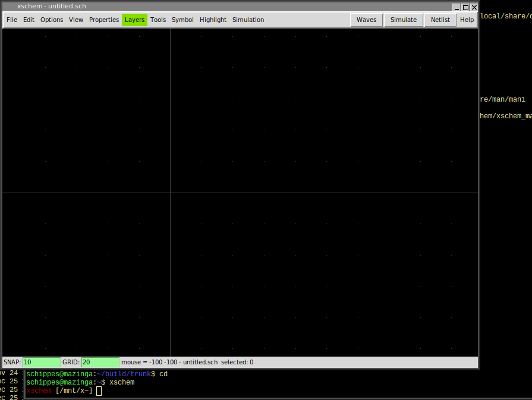Image resolution: width=532 pixels, height=400 pixels.
Task: Generate netlist with the Netlist button
Action: (440, 20)
